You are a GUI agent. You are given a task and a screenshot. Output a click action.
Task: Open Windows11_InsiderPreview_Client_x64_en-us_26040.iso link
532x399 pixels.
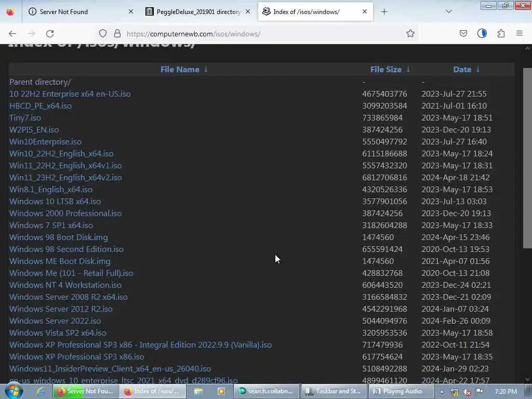pos(110,369)
